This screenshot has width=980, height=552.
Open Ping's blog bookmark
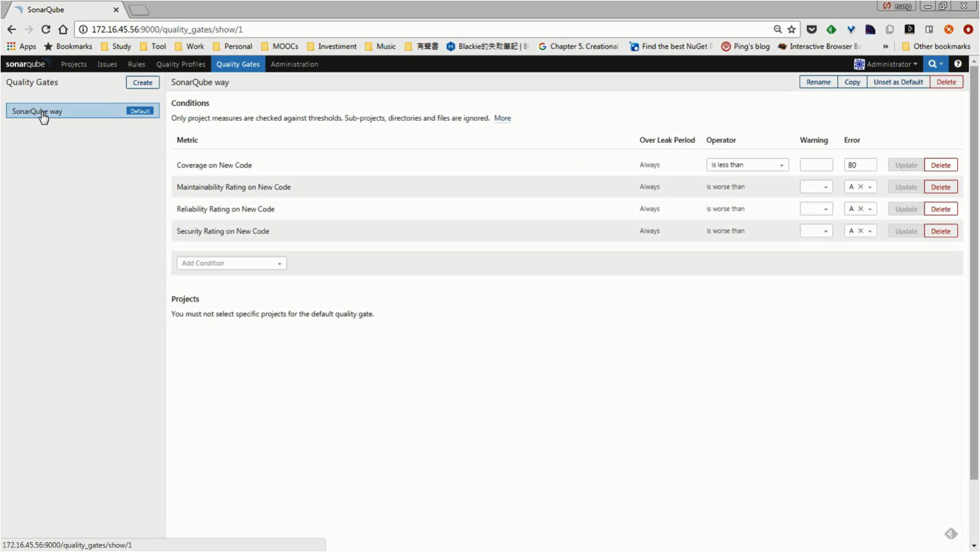(x=745, y=46)
